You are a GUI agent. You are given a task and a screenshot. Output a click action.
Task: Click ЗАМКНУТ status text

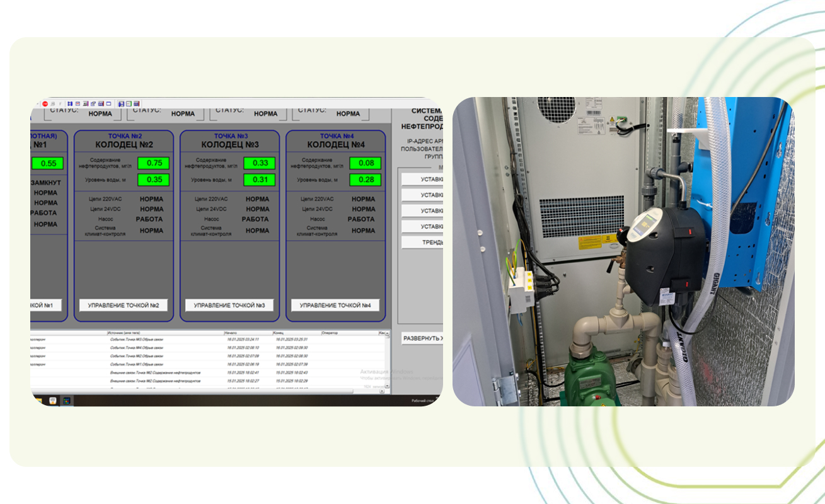[x=46, y=183]
